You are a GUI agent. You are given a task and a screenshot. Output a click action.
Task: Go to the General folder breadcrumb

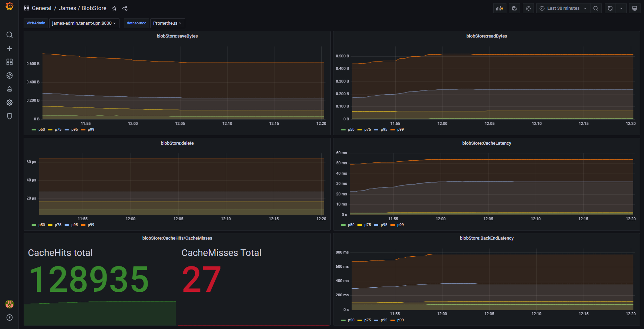[41, 8]
